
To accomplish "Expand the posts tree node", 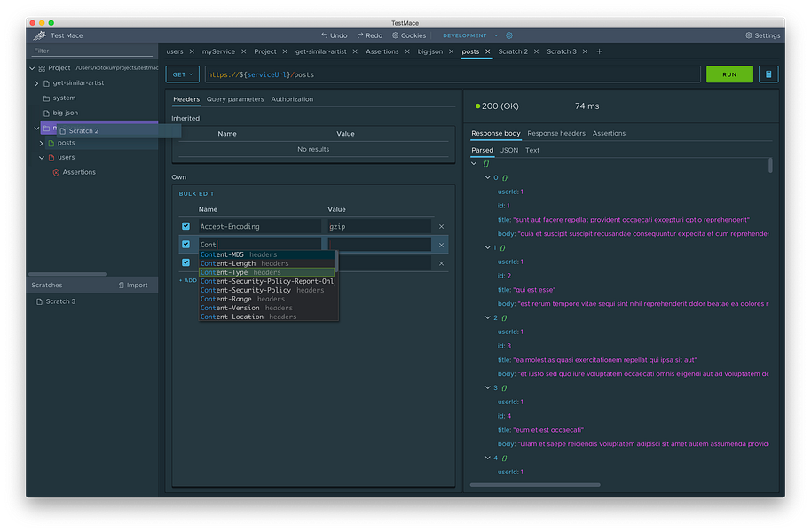I will [42, 144].
